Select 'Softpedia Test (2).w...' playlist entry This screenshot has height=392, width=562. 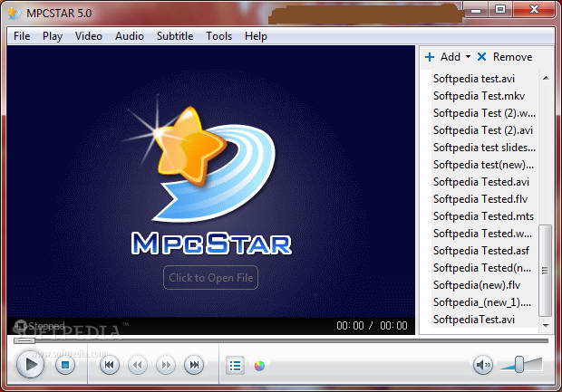tap(484, 113)
